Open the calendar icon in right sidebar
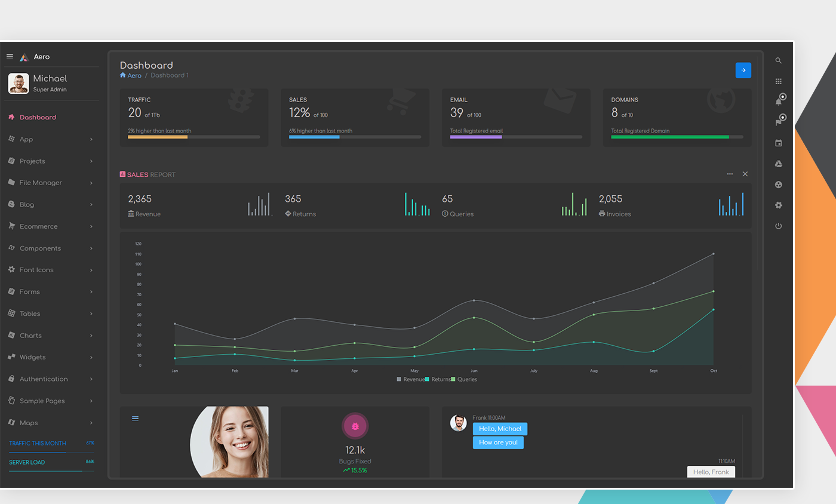This screenshot has width=836, height=504. click(779, 143)
